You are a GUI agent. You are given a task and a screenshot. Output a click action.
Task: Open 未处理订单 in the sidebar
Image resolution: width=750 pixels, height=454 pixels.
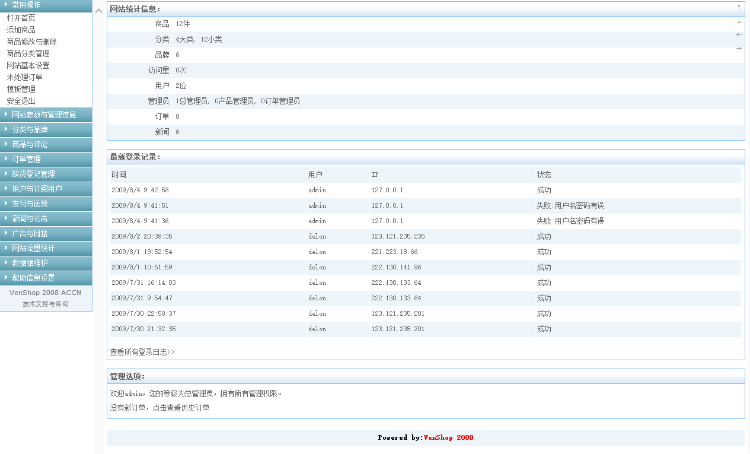click(x=24, y=77)
